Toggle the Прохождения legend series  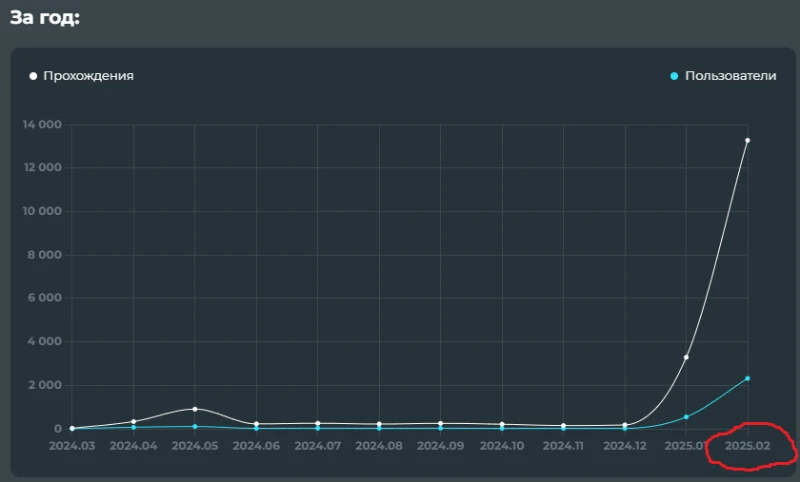tap(82, 76)
